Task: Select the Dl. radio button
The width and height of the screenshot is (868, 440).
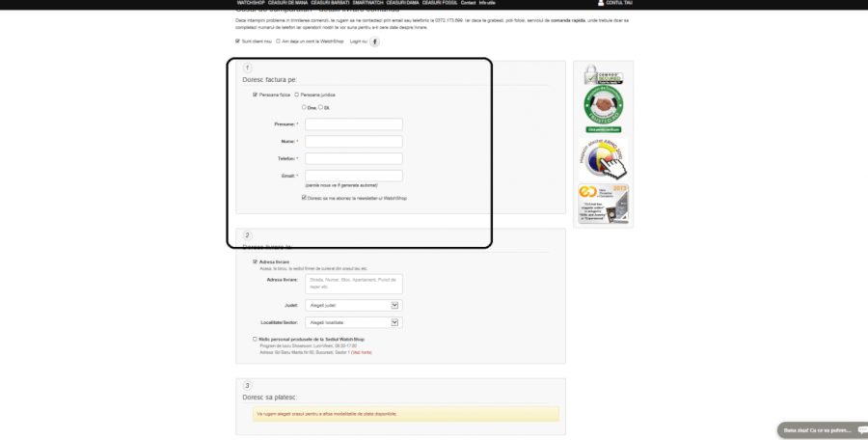Action: [x=320, y=107]
